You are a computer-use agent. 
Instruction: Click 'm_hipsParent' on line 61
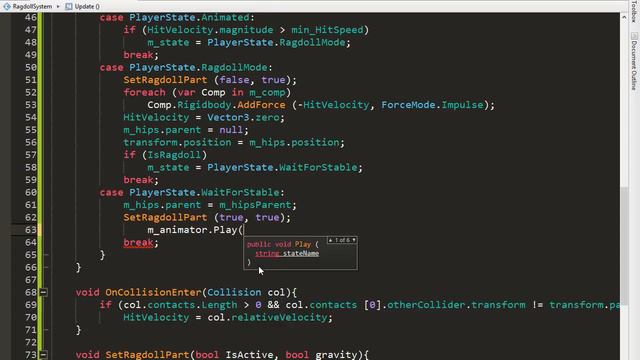tap(255, 205)
